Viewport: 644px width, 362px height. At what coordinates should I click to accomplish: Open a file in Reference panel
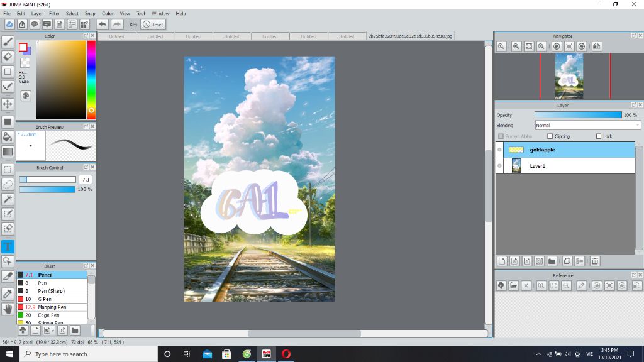pos(513,286)
